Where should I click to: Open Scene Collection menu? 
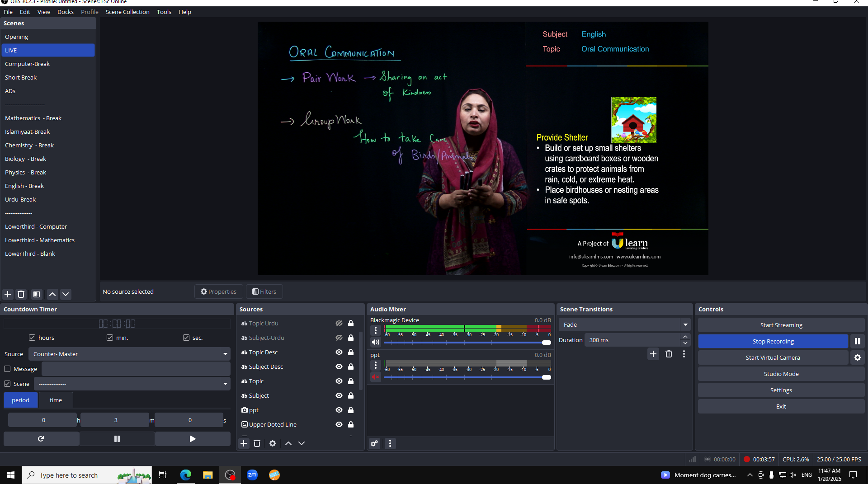tap(127, 12)
